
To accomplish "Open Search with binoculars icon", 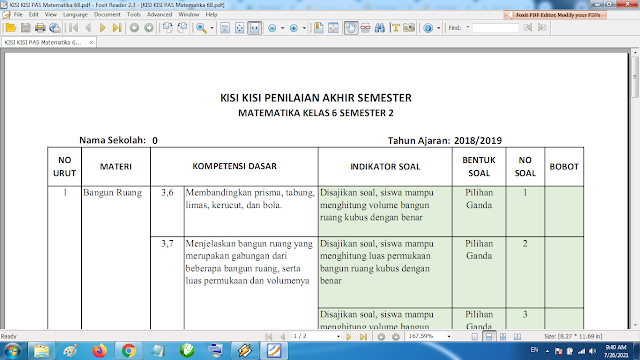I will pyautogui.click(x=380, y=28).
